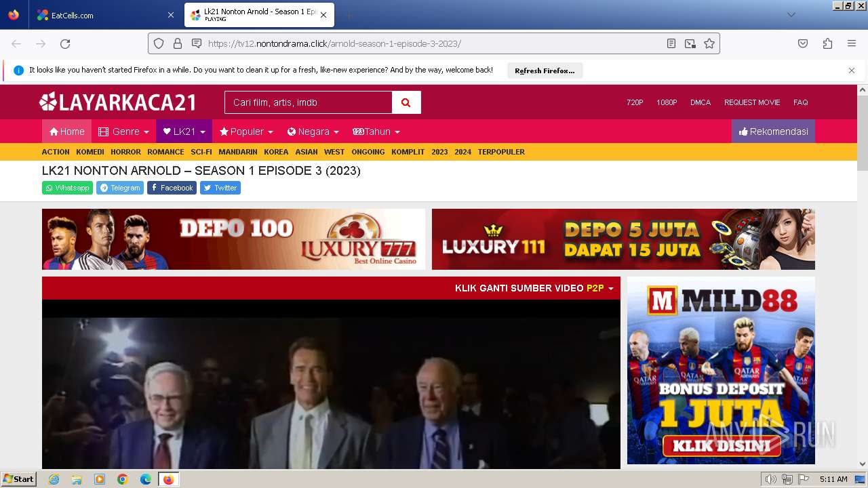The height and width of the screenshot is (488, 868).
Task: Dismiss the Firefox refresh notification bar
Action: [852, 70]
